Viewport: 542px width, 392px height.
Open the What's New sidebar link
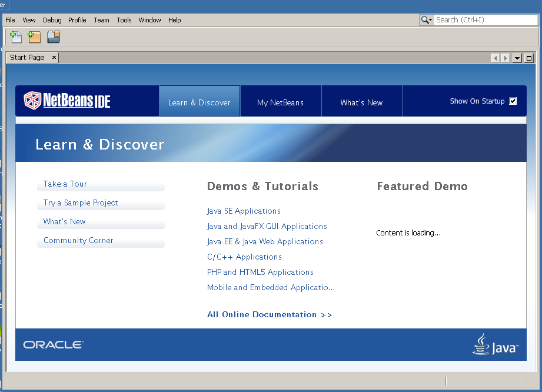pyautogui.click(x=64, y=221)
